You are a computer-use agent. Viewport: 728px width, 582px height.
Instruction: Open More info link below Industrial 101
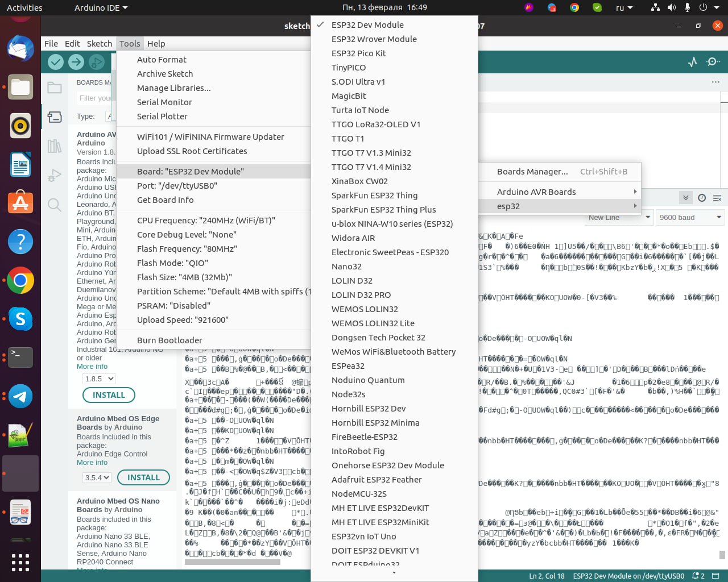[x=92, y=367]
